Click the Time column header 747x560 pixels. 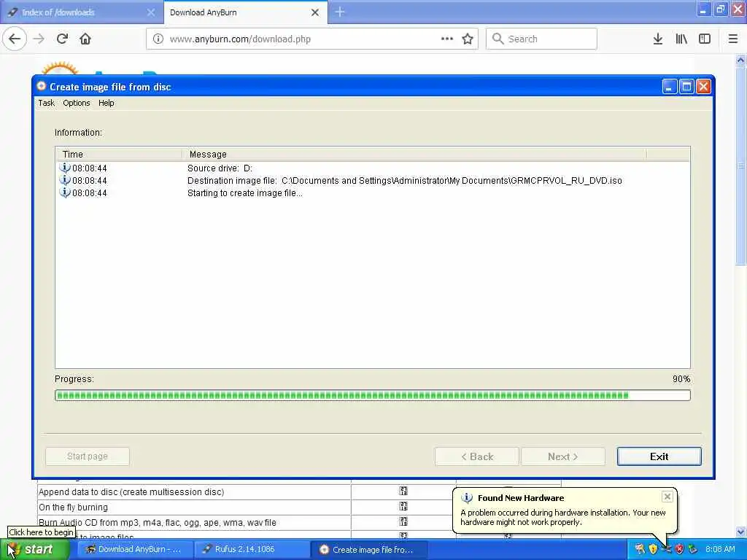click(119, 155)
